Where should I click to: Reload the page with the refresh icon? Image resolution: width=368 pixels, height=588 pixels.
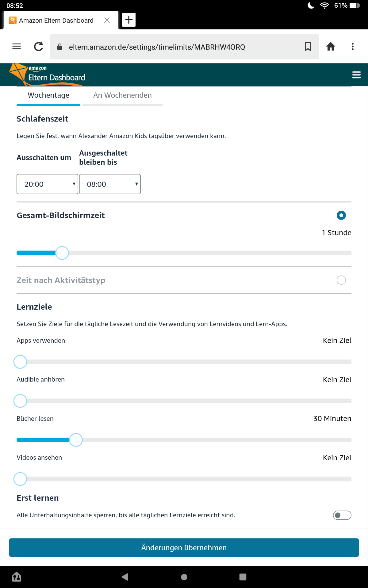(39, 47)
